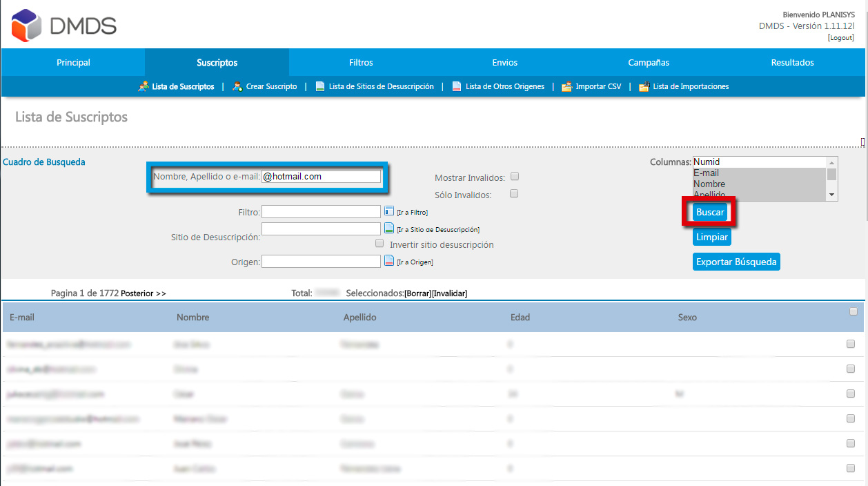Tick the Sólo Invalidos checkbox
Screen dimensions: 868x486
[514, 194]
